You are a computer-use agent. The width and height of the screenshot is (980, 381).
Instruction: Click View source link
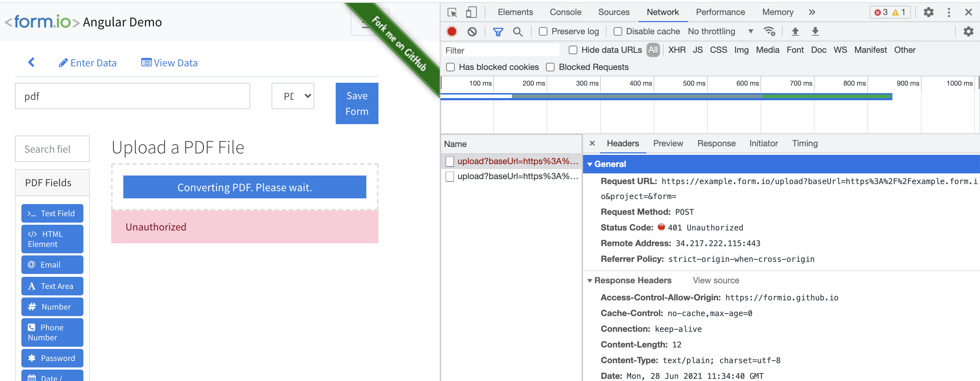point(716,280)
